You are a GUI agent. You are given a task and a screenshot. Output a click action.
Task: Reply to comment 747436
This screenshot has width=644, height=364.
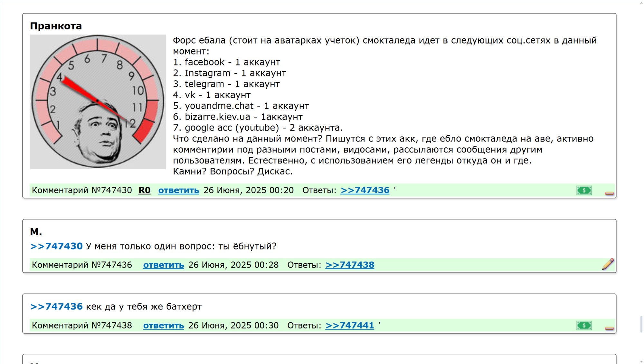(163, 265)
